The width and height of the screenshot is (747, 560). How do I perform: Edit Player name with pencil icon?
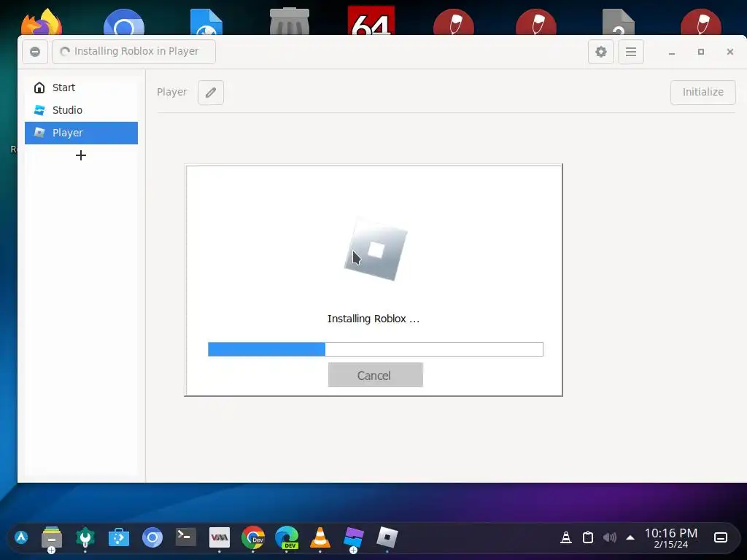(x=211, y=93)
